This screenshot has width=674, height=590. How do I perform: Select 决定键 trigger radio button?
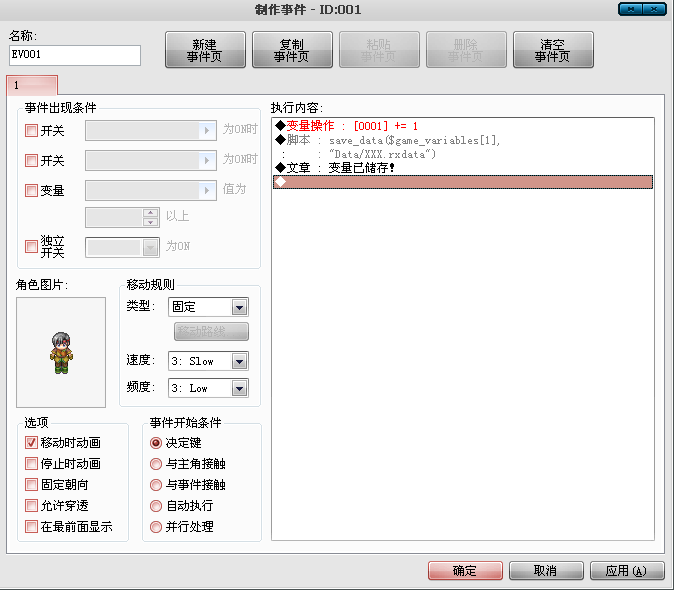click(156, 443)
